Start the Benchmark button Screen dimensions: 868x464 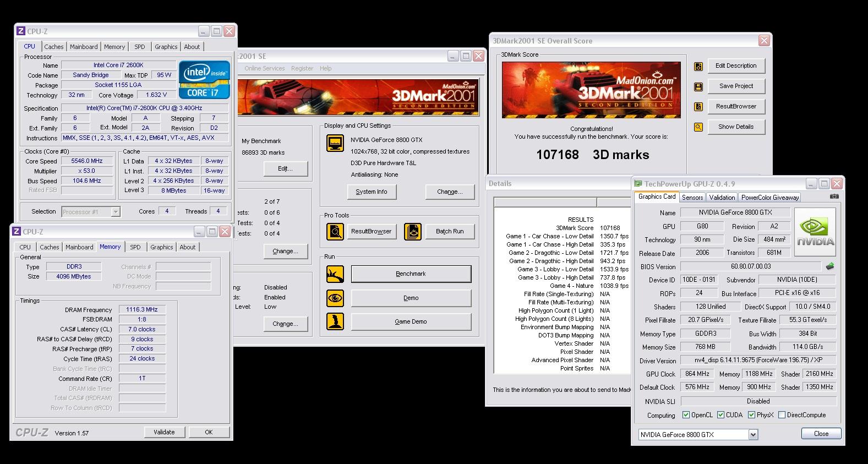point(411,274)
